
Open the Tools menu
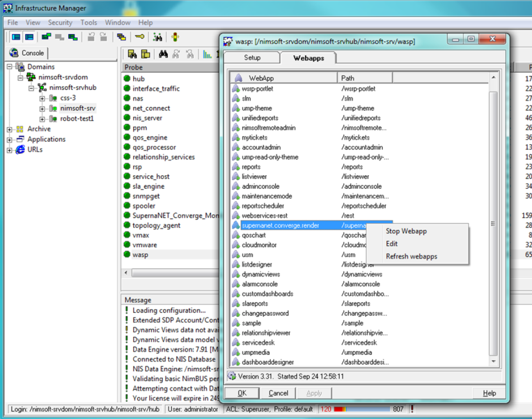tap(89, 22)
